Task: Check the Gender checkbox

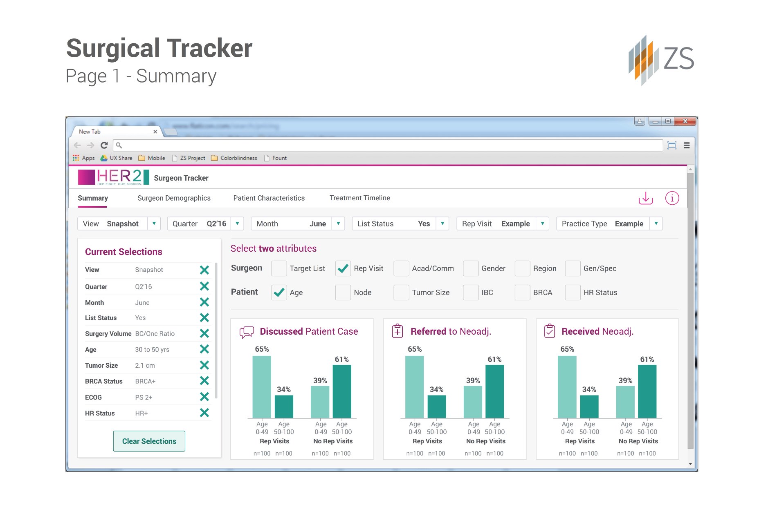Action: tap(471, 268)
